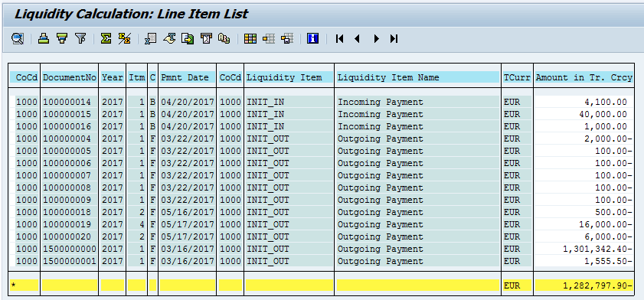Select the 16,000.00- amount cell

(584, 224)
